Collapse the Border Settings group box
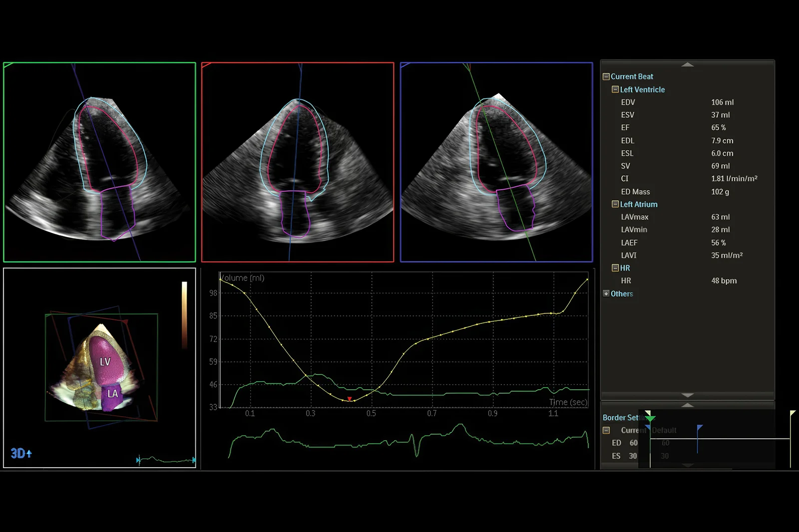 click(606, 430)
